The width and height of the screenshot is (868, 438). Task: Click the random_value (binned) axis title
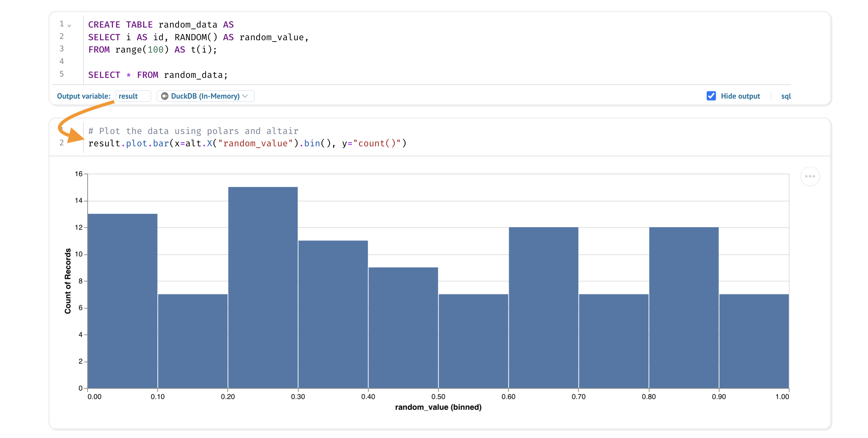[x=438, y=408]
